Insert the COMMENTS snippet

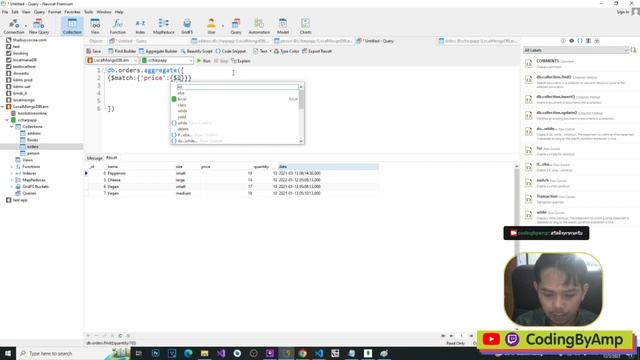pos(580,63)
